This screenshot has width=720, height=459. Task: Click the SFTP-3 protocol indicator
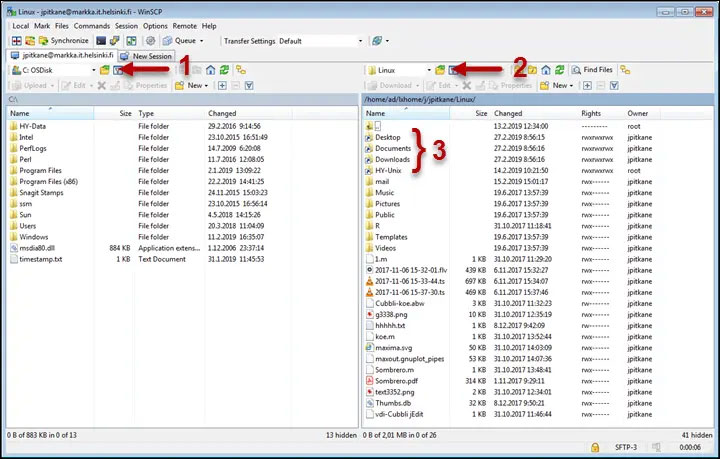[x=625, y=447]
